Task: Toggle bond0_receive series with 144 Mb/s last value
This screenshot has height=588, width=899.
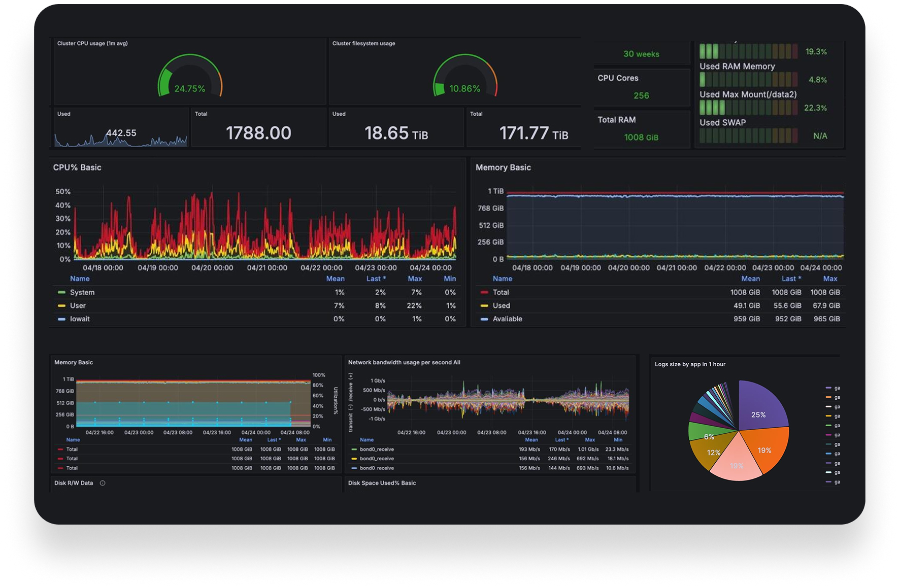Action: [x=377, y=468]
